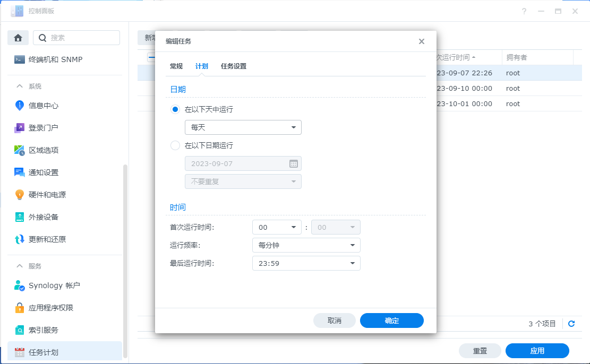Click the 取消 cancel button
Screen dimensions: 590x364
pos(334,320)
